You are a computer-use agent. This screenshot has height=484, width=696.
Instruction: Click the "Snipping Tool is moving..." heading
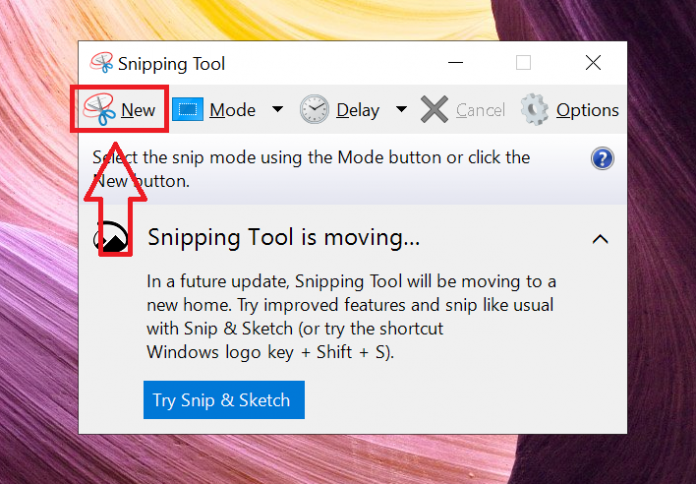tap(283, 238)
